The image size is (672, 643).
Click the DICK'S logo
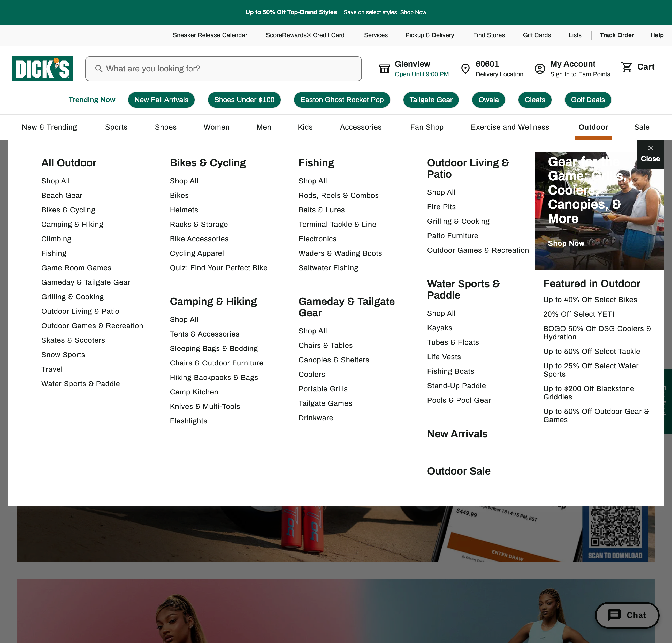(42, 69)
